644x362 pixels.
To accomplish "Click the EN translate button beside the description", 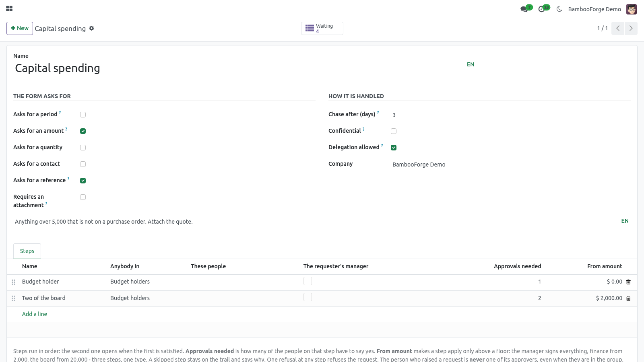I will 625,221.
